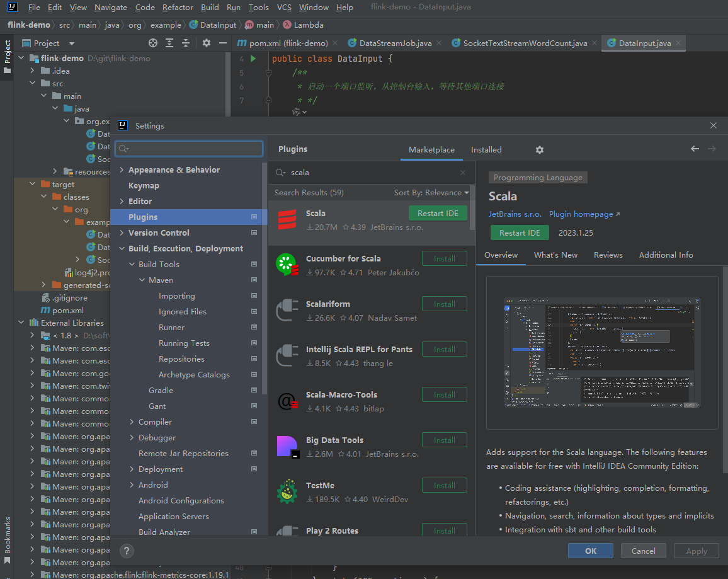Open the JetBrains s.r.o. vendor link
728x579 pixels.
pos(515,214)
